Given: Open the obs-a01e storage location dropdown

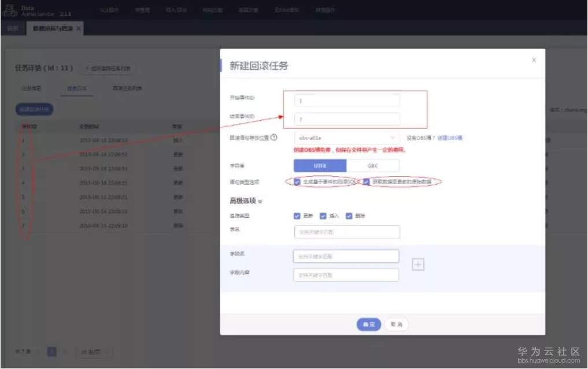Looking at the screenshot, I should pos(347,138).
